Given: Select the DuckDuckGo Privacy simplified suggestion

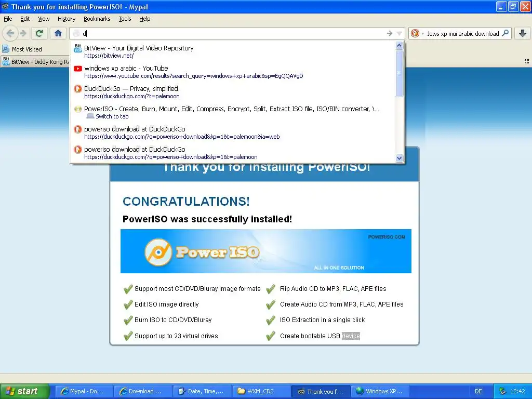Looking at the screenshot, I should (x=233, y=92).
